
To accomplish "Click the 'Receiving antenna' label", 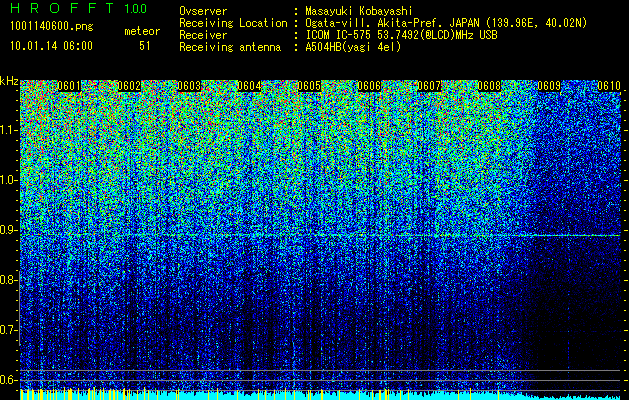I will click(x=230, y=47).
